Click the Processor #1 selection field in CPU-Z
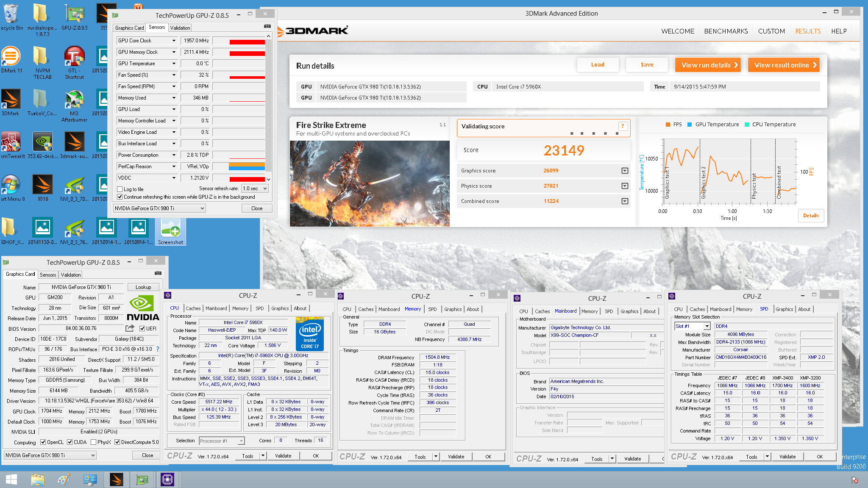 point(222,441)
